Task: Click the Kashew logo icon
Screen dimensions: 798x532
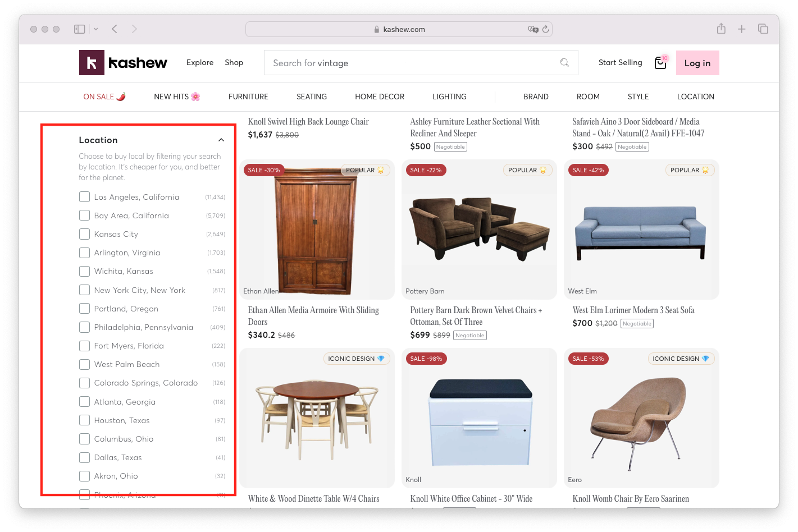Action: pos(92,63)
